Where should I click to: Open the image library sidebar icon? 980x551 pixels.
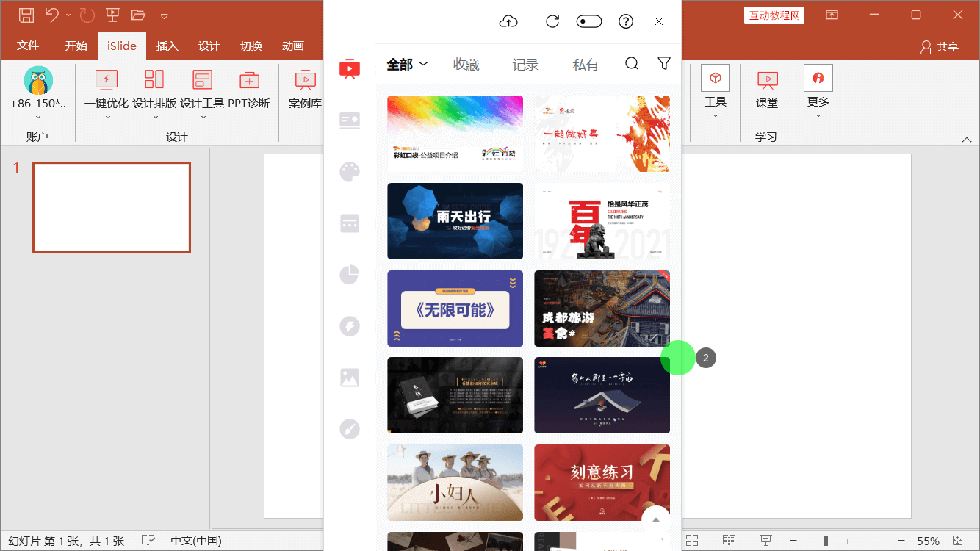[350, 378]
